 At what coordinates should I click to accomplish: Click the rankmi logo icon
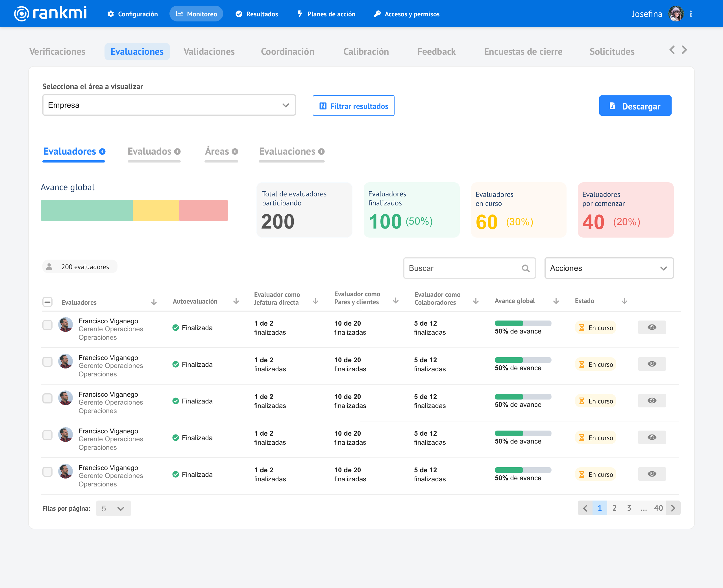pyautogui.click(x=21, y=14)
